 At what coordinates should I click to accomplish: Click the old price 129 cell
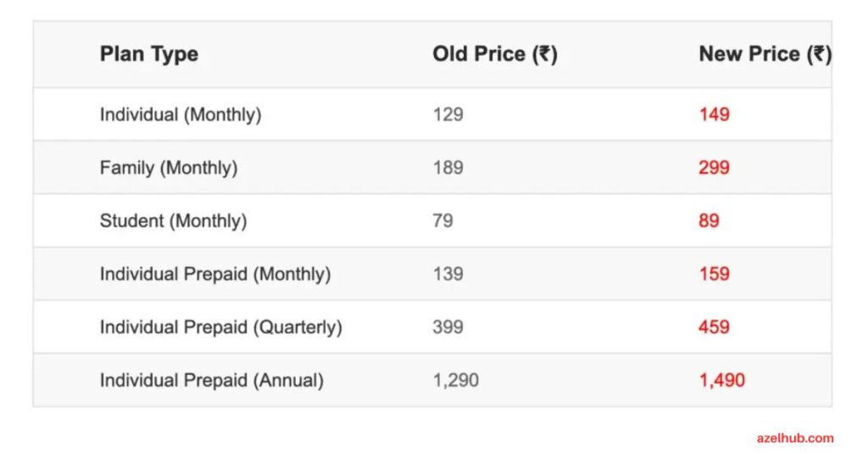448,114
